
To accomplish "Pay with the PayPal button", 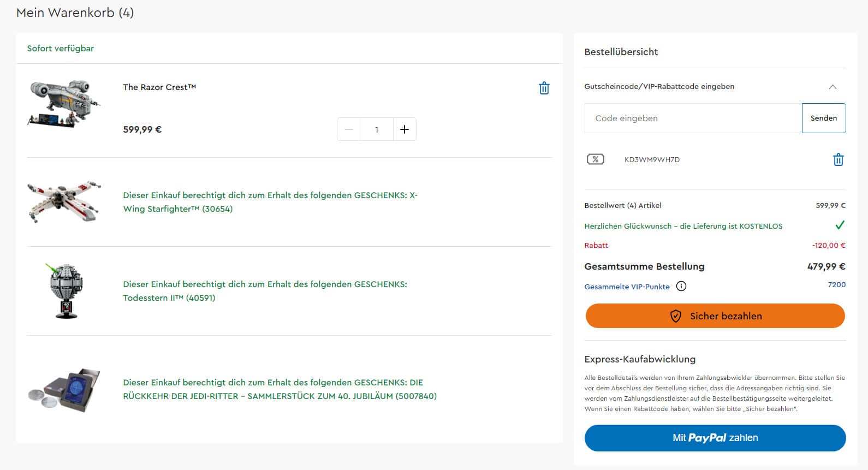I will pos(715,438).
